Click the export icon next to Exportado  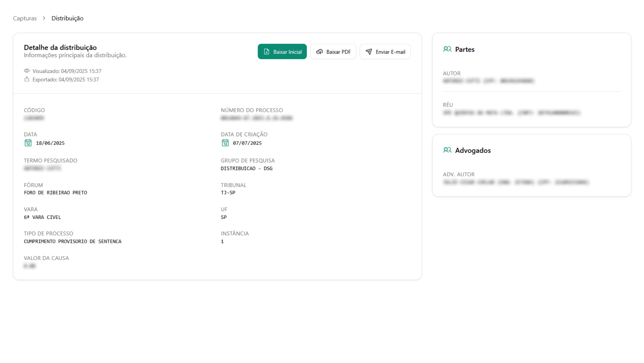(27, 79)
